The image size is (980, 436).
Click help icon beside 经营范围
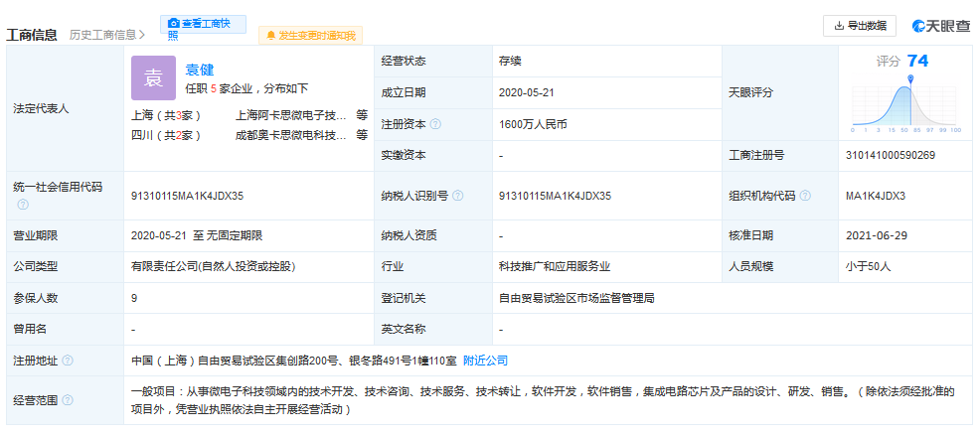click(68, 400)
